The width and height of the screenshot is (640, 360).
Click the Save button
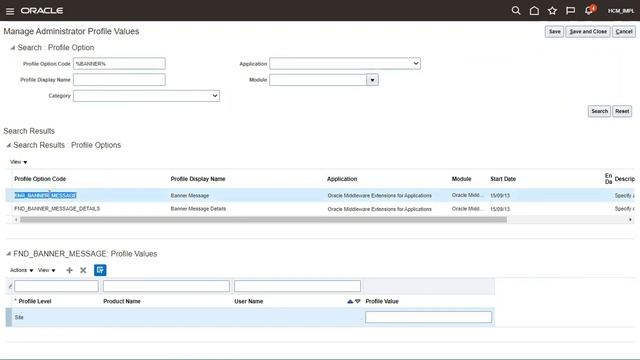click(554, 31)
